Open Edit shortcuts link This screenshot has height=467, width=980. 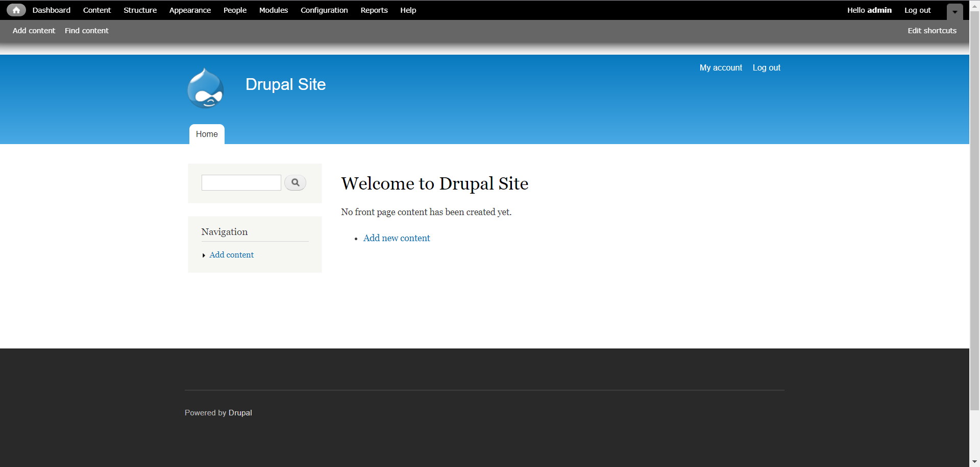pos(932,31)
